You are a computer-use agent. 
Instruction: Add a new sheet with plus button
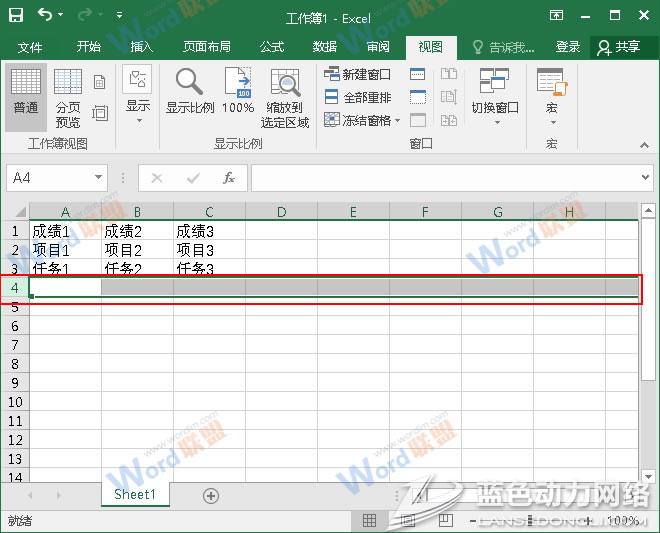click(211, 495)
